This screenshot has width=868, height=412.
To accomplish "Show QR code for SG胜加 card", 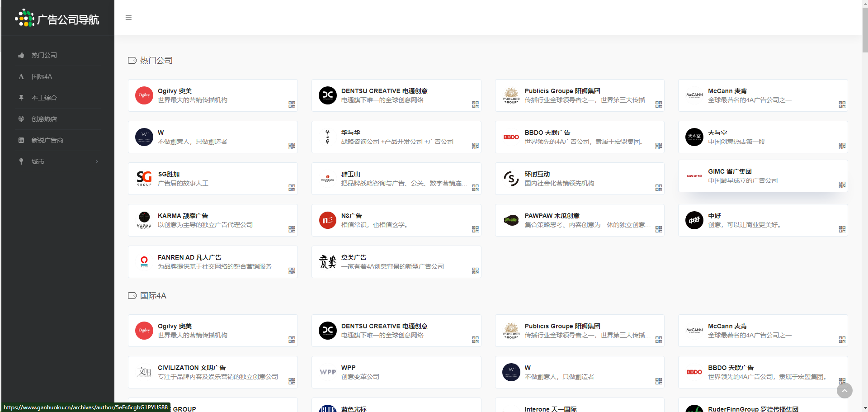I will (x=292, y=188).
